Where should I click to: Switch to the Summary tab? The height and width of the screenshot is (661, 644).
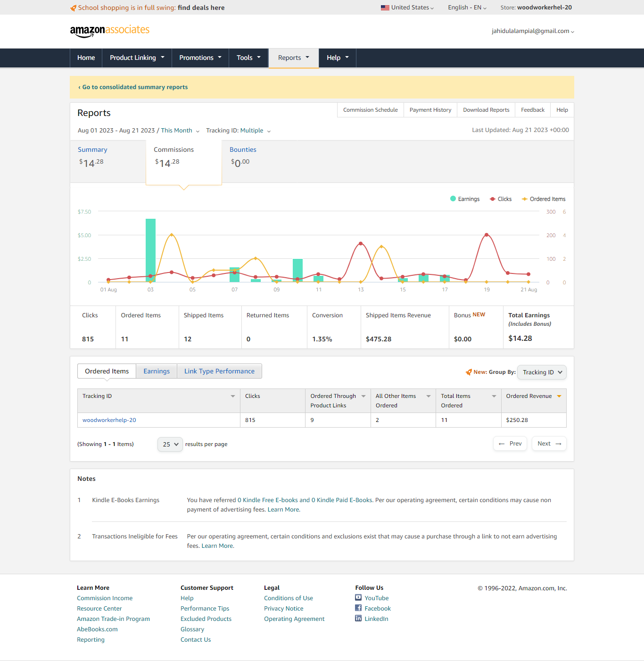click(x=108, y=161)
